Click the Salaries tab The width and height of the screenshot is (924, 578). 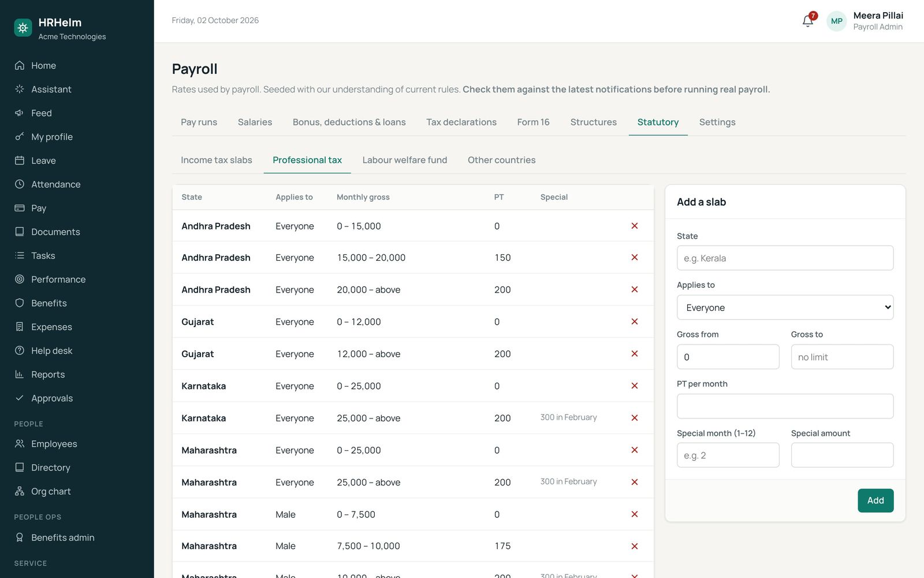click(255, 122)
